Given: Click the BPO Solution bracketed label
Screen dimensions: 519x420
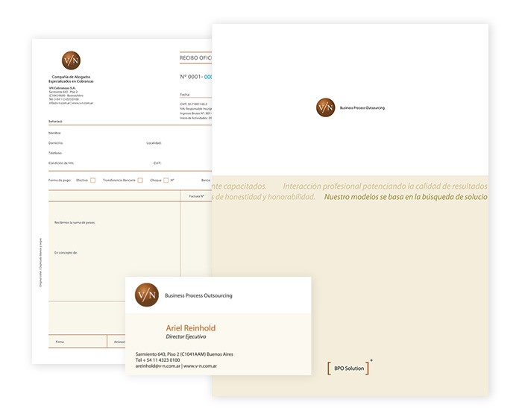Looking at the screenshot, I should pos(349,369).
